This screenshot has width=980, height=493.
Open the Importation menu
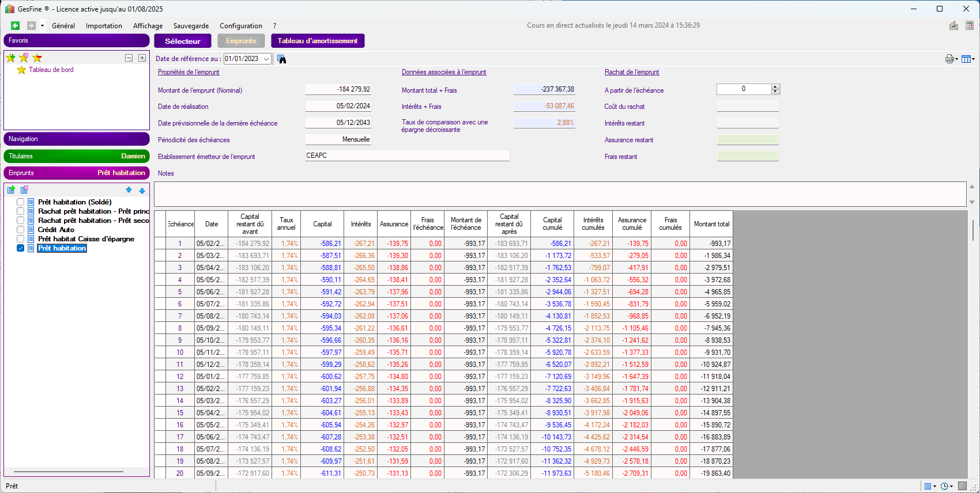tap(104, 26)
